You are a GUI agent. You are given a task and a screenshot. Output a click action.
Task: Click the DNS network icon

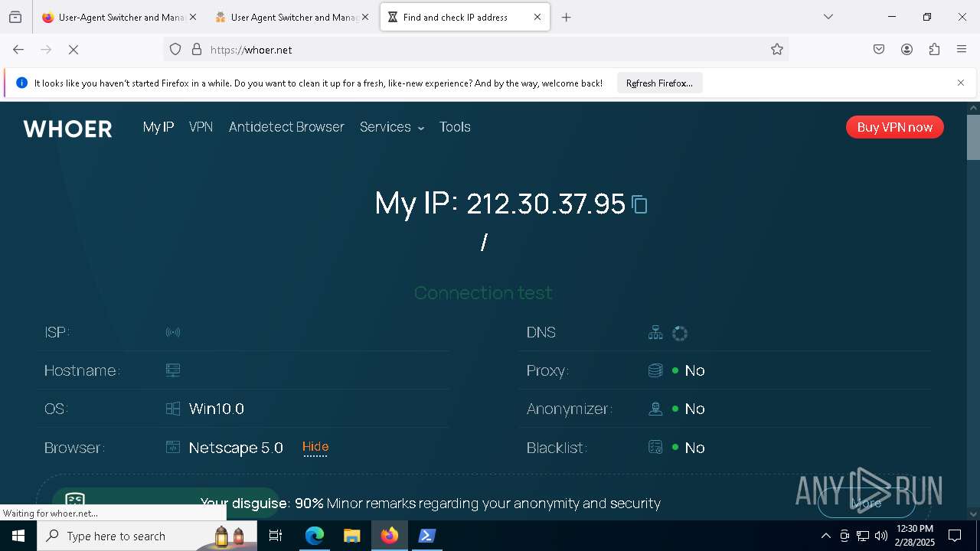(655, 332)
